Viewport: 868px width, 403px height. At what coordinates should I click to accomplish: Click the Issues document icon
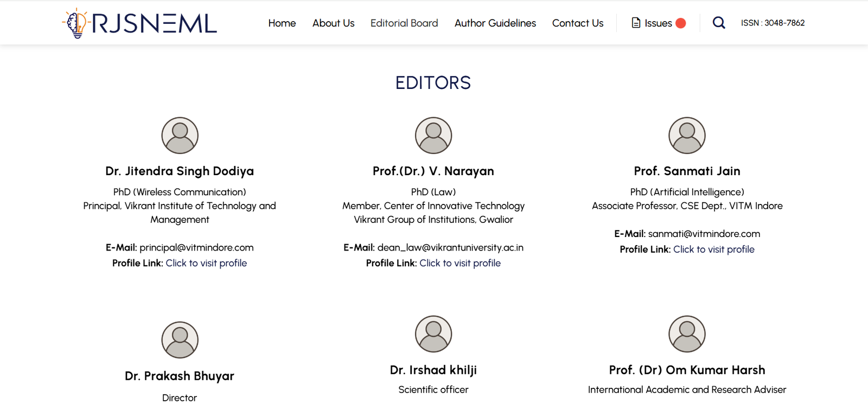click(x=636, y=23)
